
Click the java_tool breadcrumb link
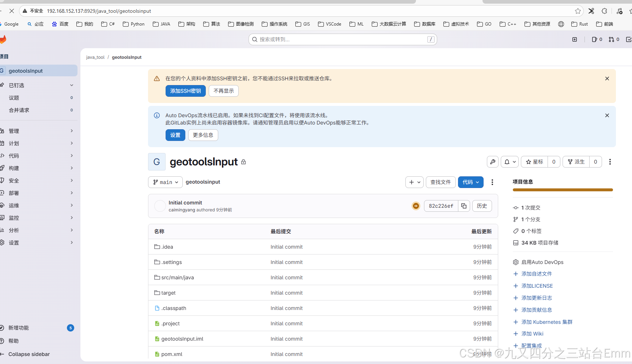point(95,57)
